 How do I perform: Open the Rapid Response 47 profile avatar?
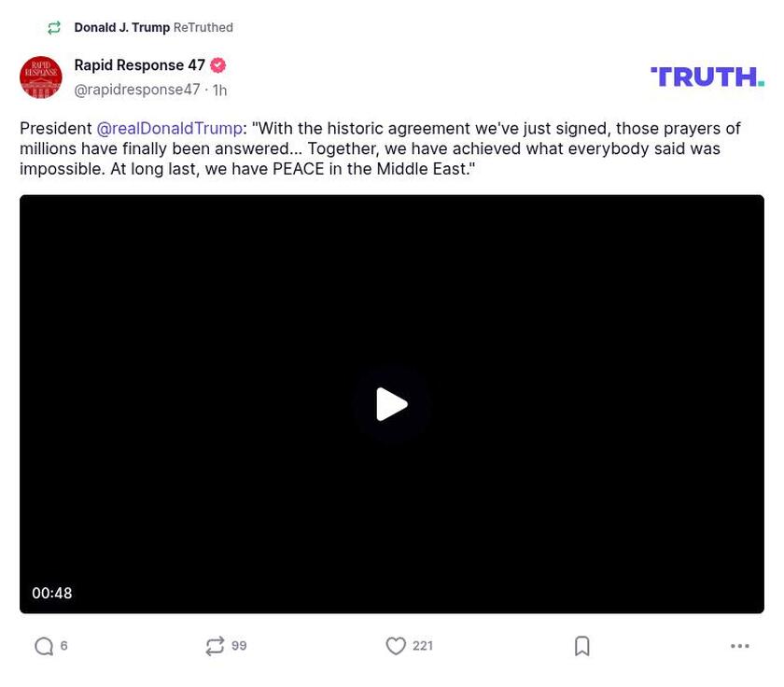(x=41, y=77)
